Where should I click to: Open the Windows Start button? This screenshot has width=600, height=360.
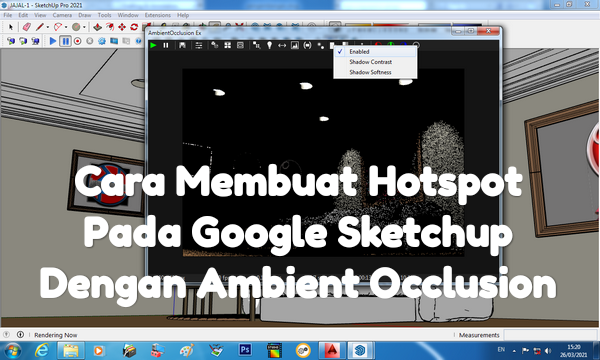click(x=13, y=350)
